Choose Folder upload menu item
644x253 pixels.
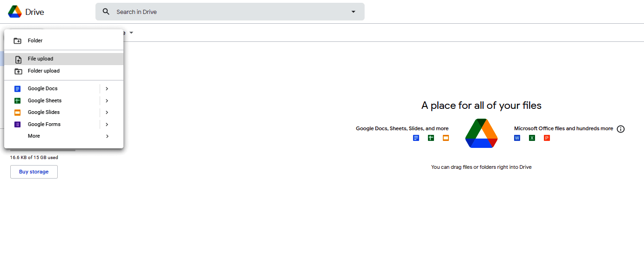click(64, 71)
